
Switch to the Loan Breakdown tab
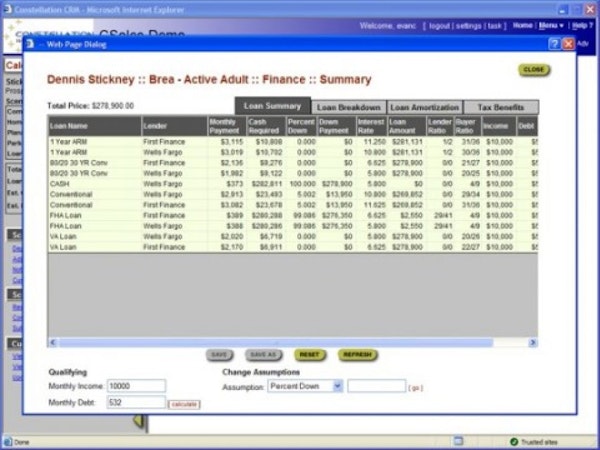coord(349,108)
